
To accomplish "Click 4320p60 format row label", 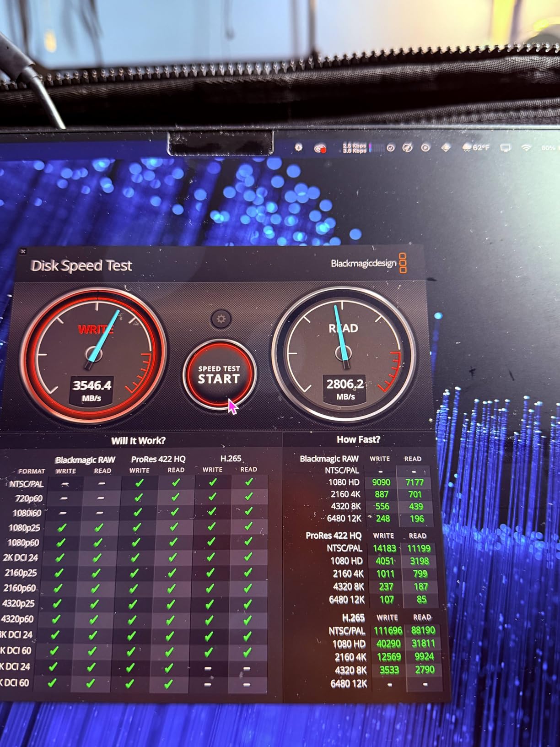I will (x=17, y=619).
